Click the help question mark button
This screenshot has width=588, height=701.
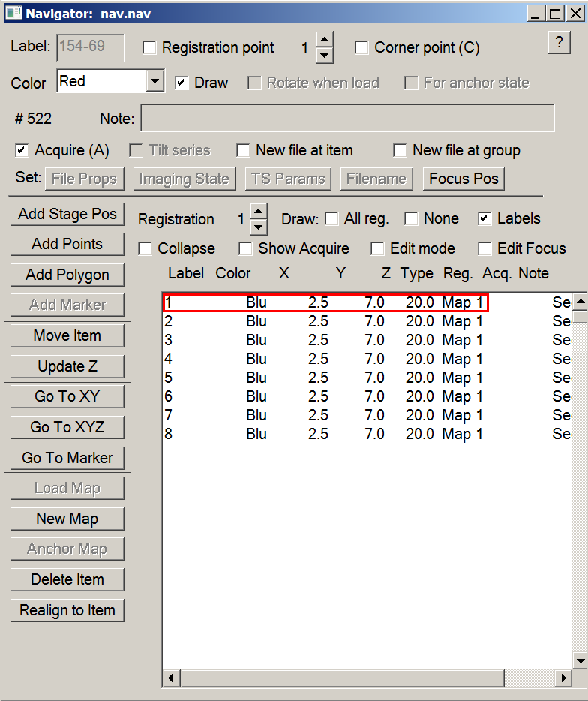click(x=559, y=43)
